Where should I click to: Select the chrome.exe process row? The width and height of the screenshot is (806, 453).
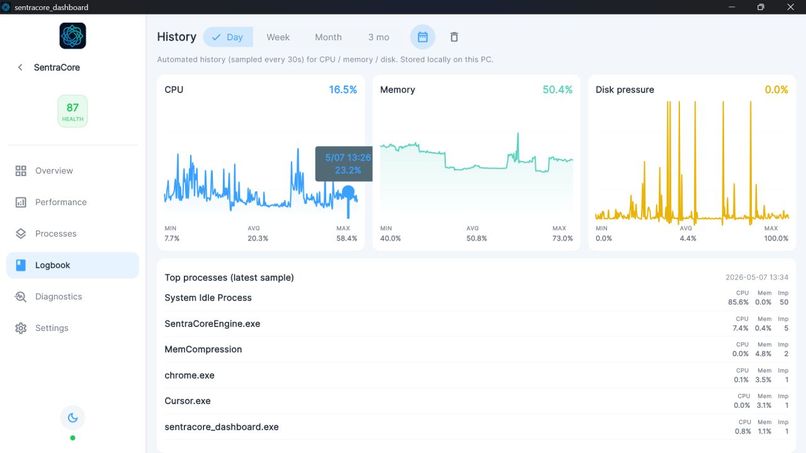coord(476,375)
